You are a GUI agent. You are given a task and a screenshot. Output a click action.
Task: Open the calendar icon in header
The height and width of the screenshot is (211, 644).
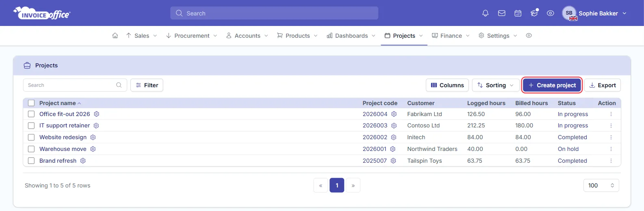518,13
